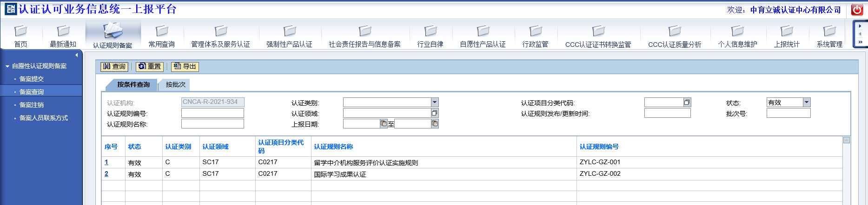Click the 查询 search button
Viewport: 868px width, 205px height.
[114, 67]
